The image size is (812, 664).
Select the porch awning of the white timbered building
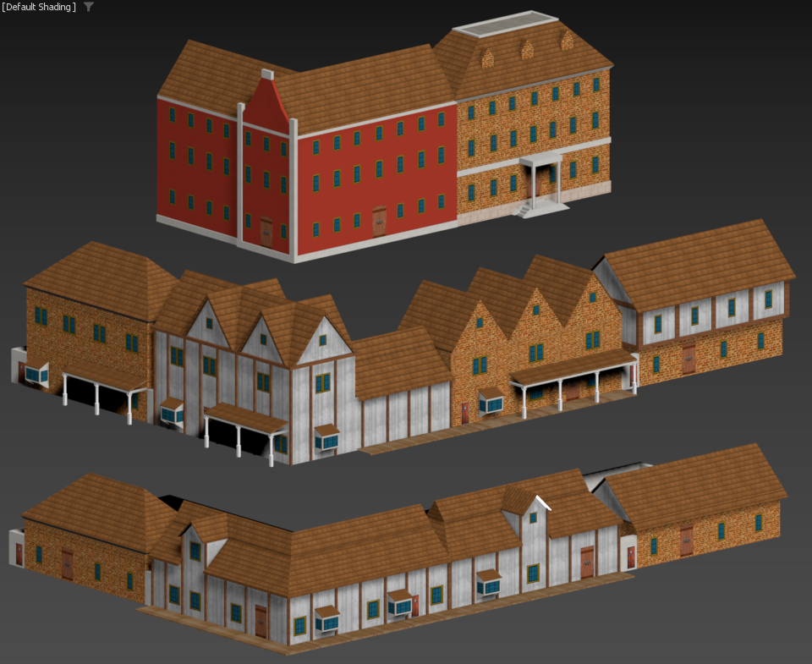pos(245,418)
